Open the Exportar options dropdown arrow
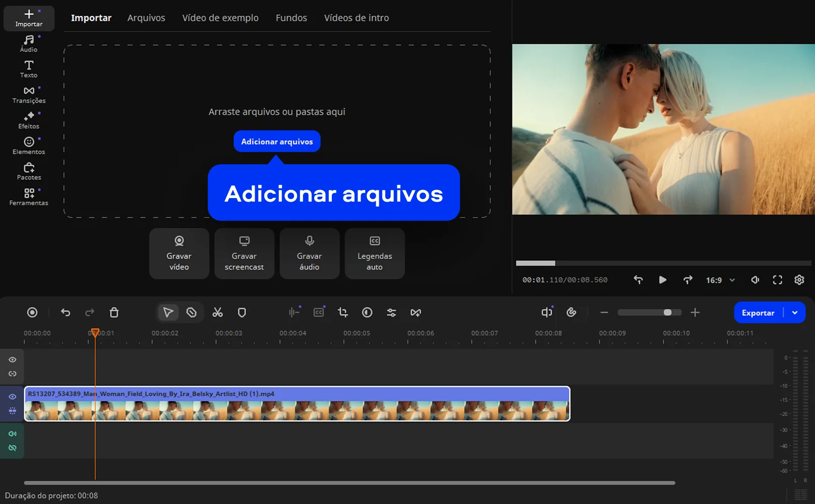The height and width of the screenshot is (504, 815). [x=795, y=312]
